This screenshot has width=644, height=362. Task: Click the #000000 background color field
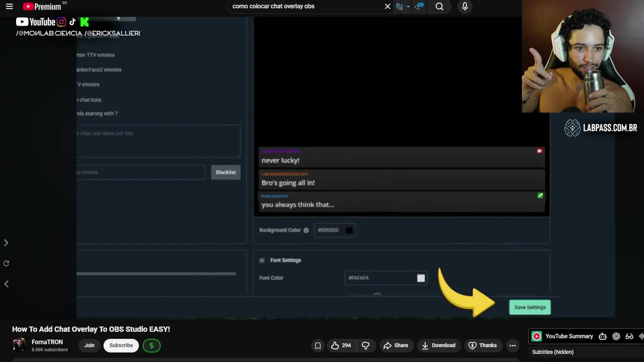335,230
